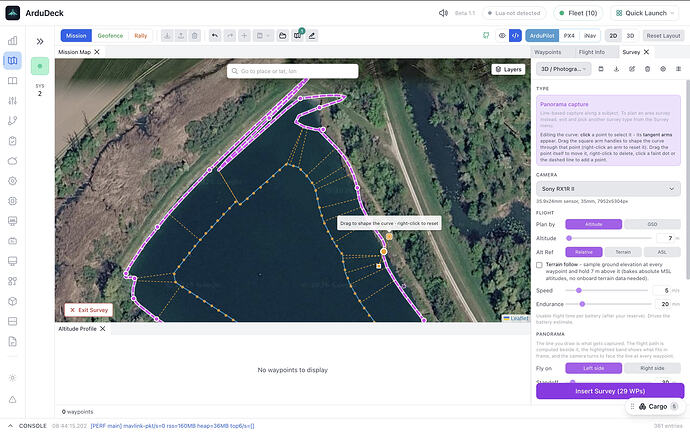Screen dimensions: 690x433
Task: Choose Fly on Right side
Action: [x=652, y=368]
